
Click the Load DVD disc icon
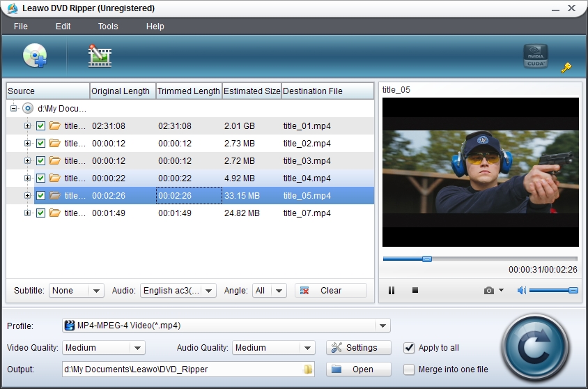coord(35,56)
